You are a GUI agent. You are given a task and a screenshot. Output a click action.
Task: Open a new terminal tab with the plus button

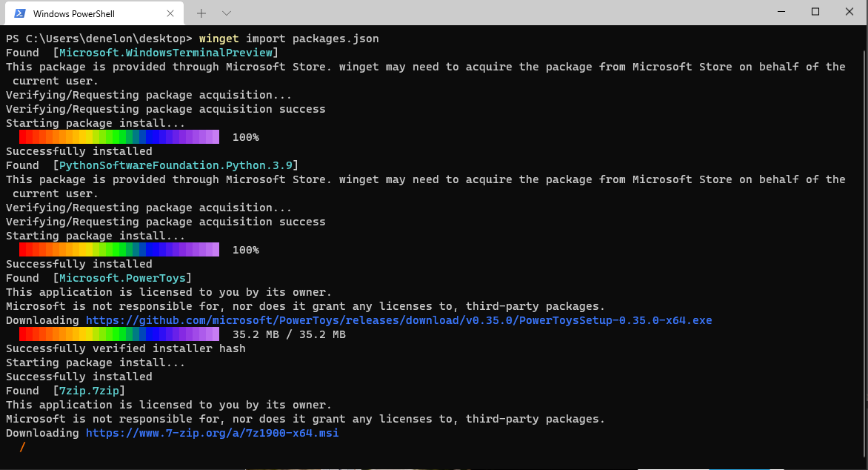(x=201, y=13)
